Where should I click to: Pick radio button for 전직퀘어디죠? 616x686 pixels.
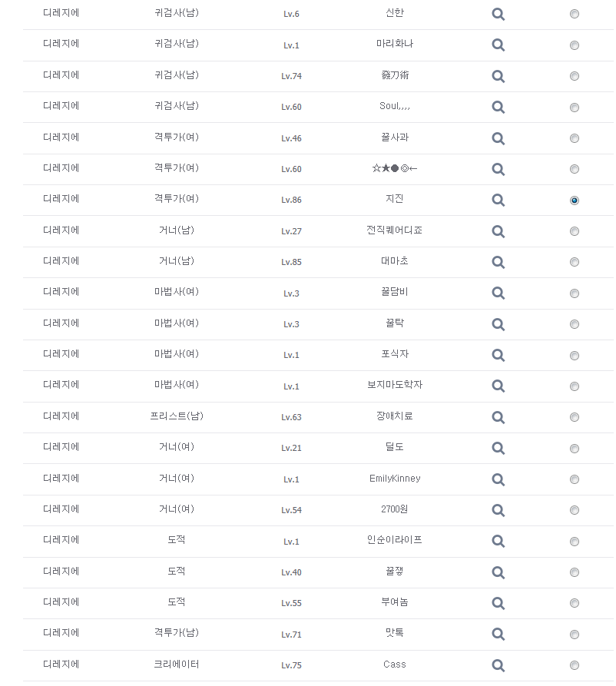(575, 231)
